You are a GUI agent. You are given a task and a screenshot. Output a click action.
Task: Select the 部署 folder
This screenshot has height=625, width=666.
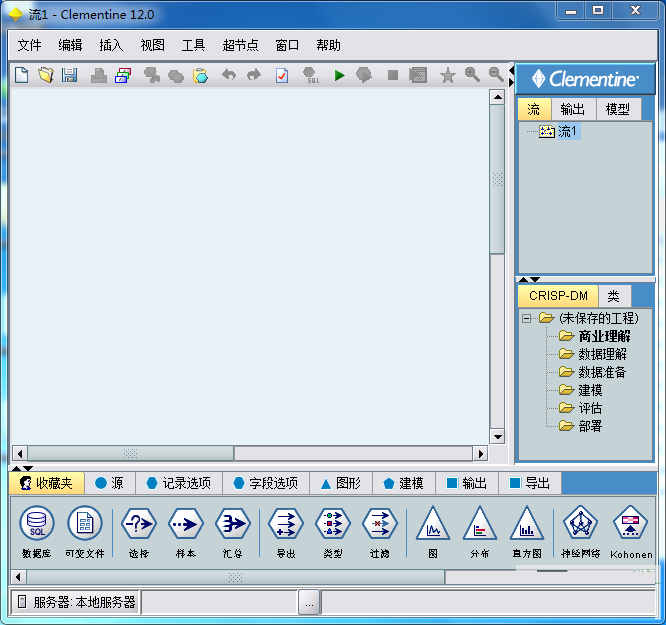581,426
